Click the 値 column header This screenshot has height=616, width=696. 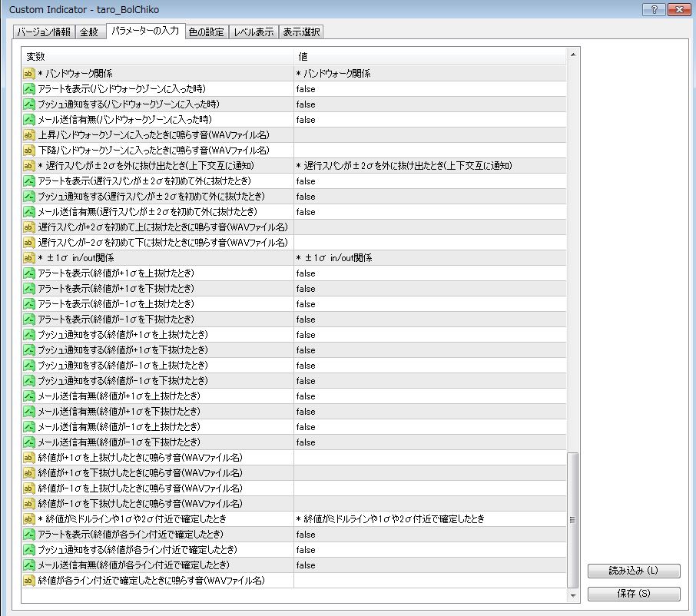pos(430,56)
